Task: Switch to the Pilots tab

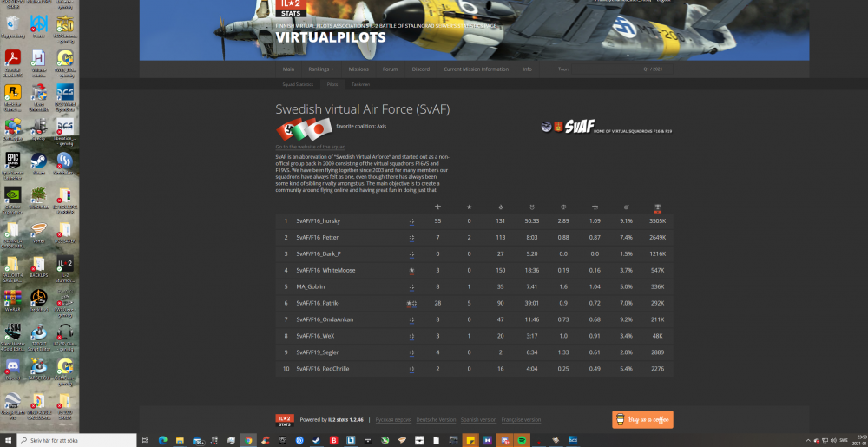Action: 332,85
